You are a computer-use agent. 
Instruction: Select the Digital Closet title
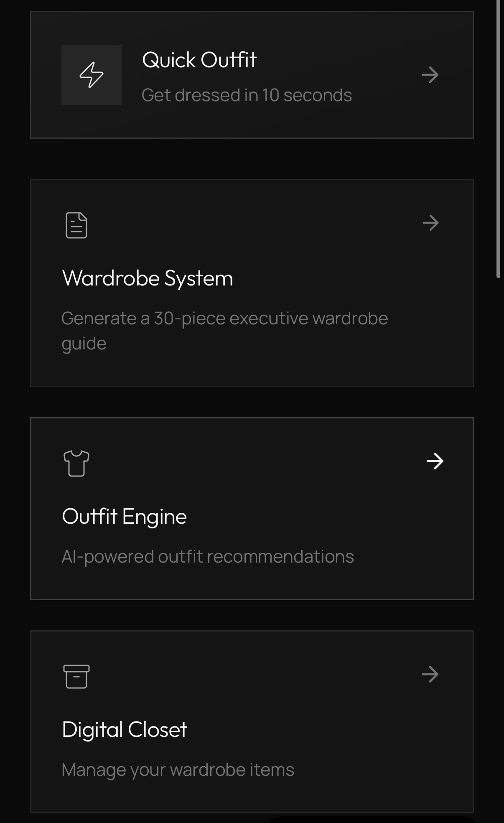pos(125,729)
